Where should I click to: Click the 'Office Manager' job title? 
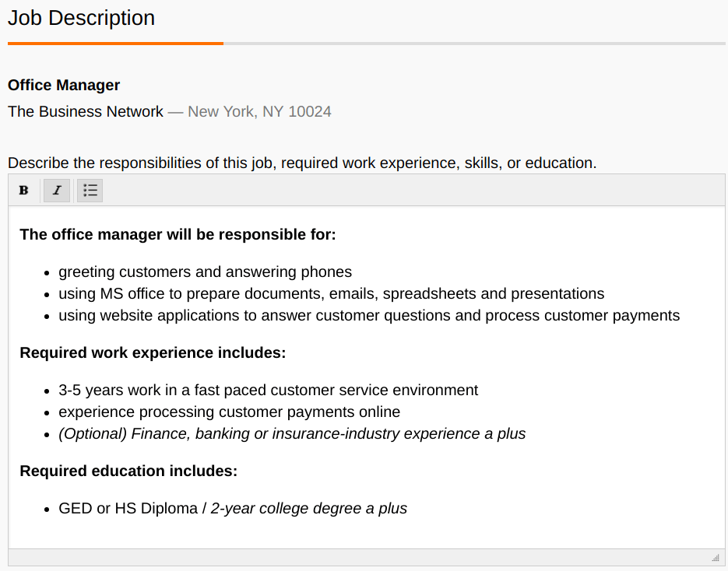(x=64, y=86)
